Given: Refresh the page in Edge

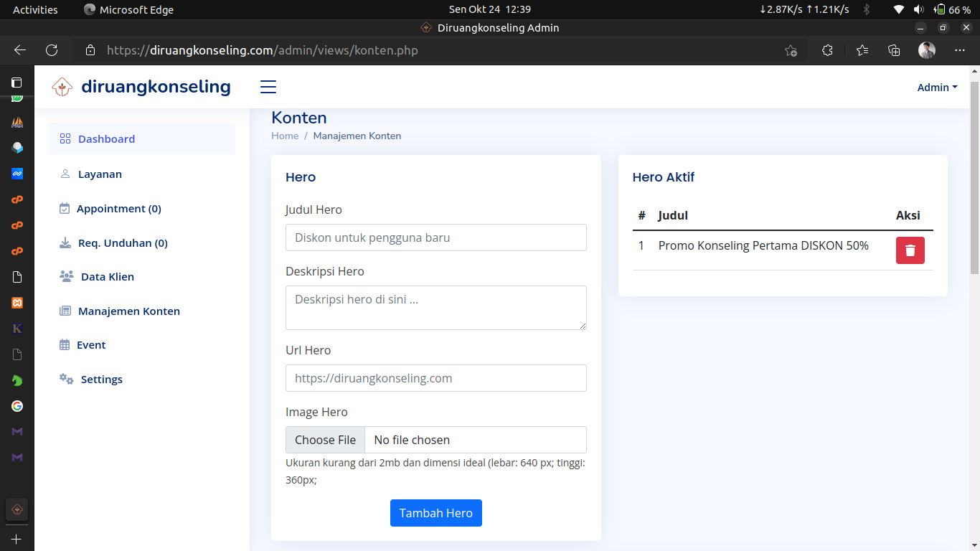Looking at the screenshot, I should click(52, 50).
